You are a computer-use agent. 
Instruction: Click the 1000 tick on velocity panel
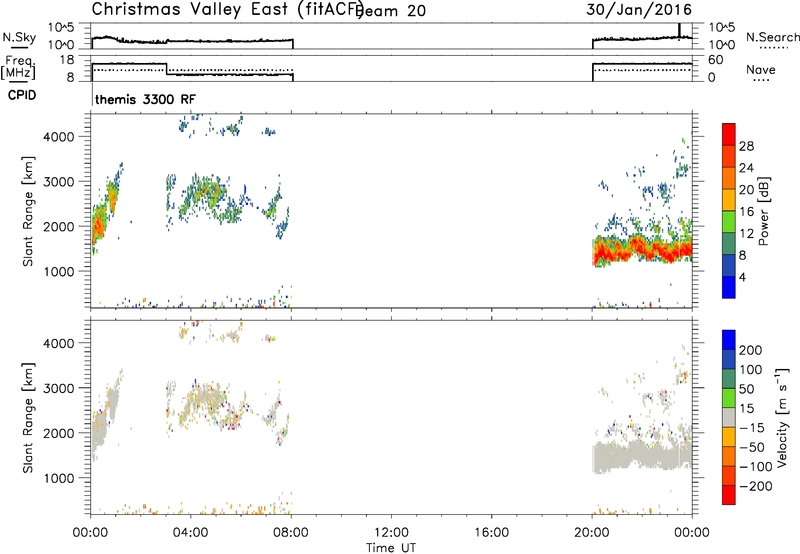58,478
